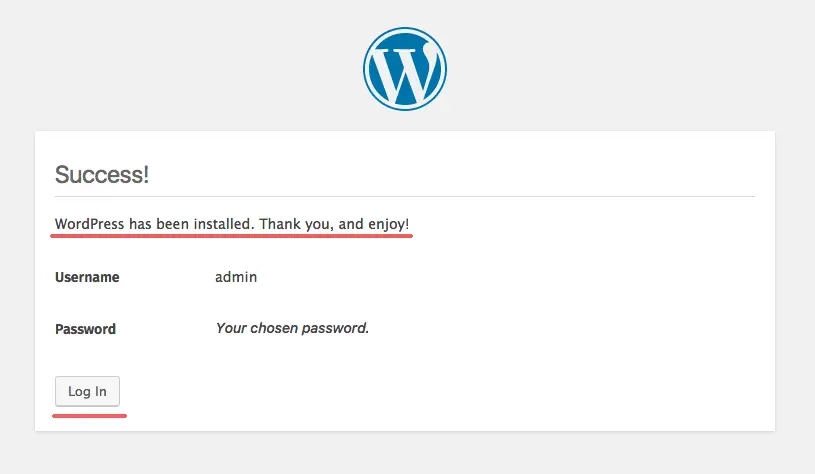Click the Log In button
The height and width of the screenshot is (474, 815).
tap(87, 391)
